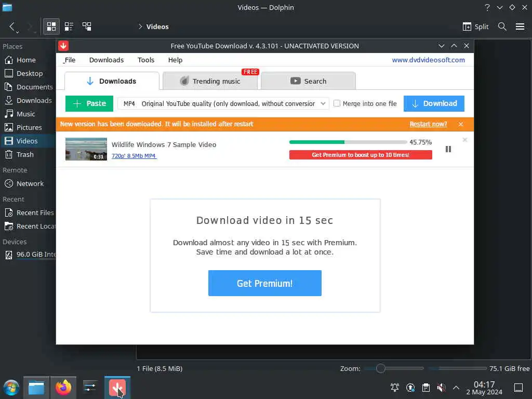Screen dimensions: 532x399
Task: Go back in Dolphin navigation
Action: tap(12, 26)
